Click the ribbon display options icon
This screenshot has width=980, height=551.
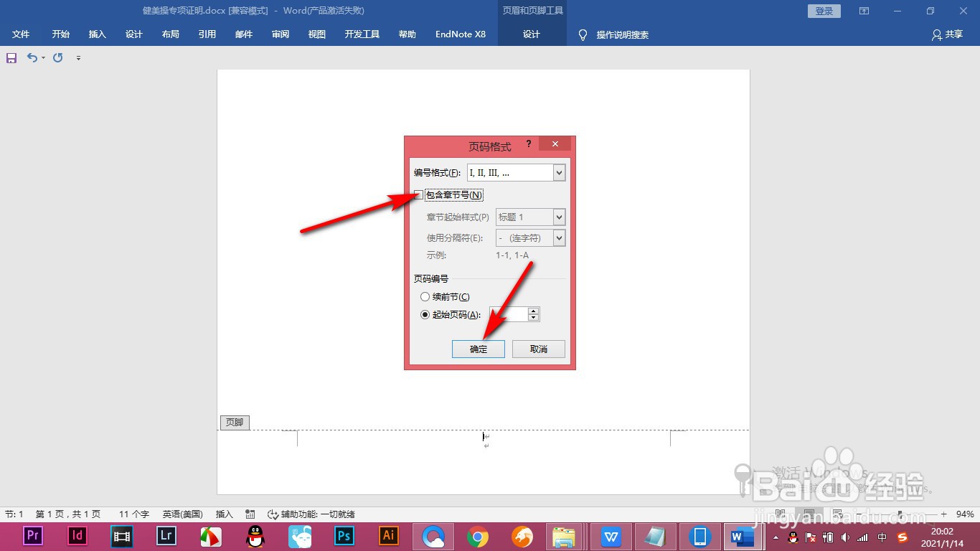864,11
